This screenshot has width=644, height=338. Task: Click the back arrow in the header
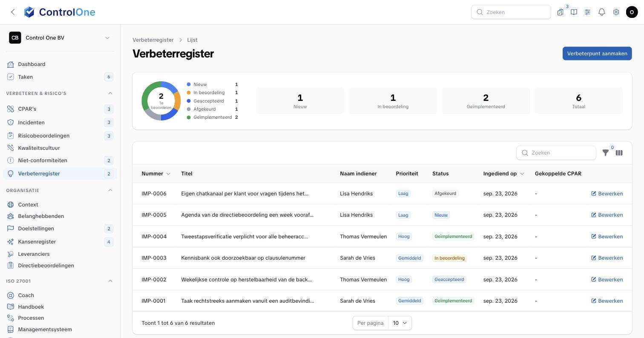tap(13, 12)
